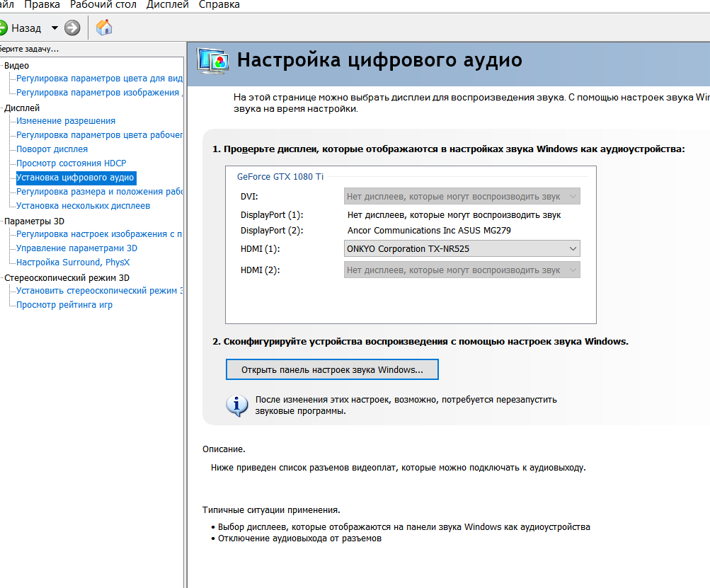Image resolution: width=710 pixels, height=588 pixels.
Task: Open Управление параметрами 3D page
Action: tap(76, 248)
